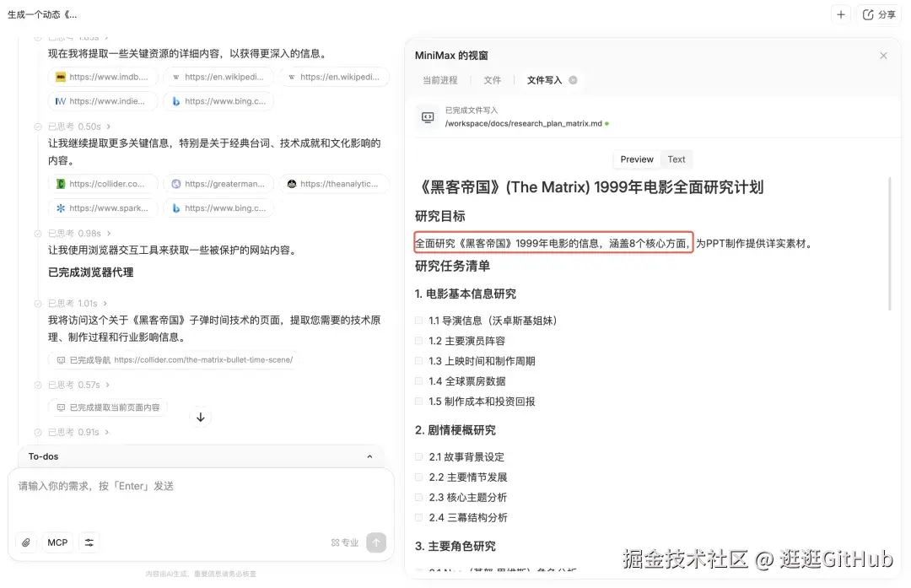Click the paperclip attachment icon
Screen dimensions: 911x588
pyautogui.click(x=24, y=542)
